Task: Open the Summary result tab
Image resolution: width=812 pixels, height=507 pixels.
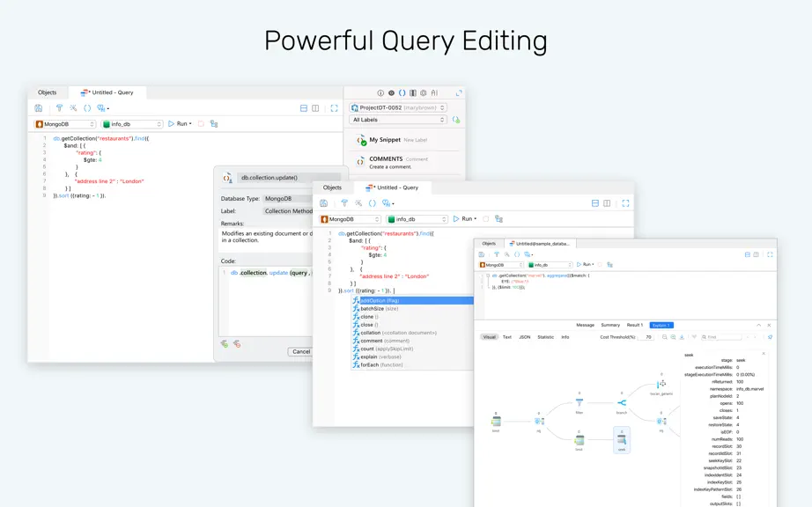Action: click(x=610, y=326)
